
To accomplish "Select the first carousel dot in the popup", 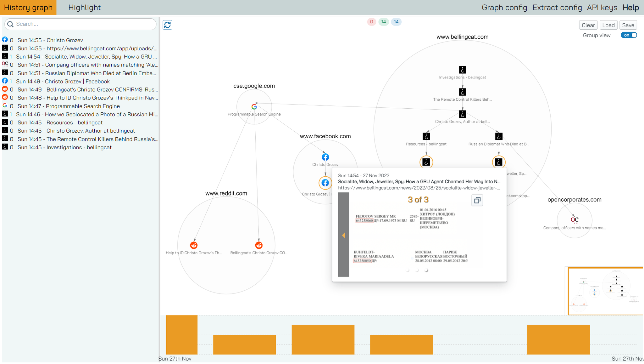I will coord(408,270).
